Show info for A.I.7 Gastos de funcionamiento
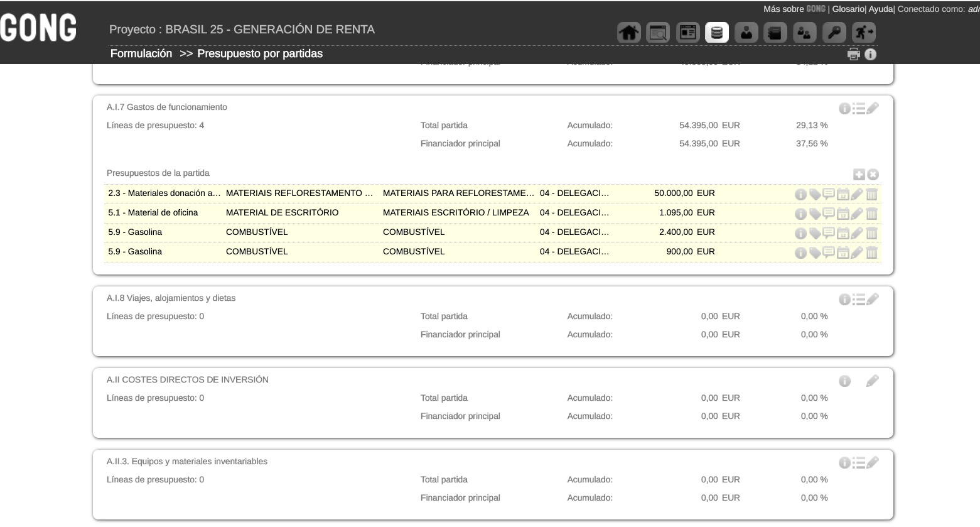Image resolution: width=980 pixels, height=527 pixels. click(844, 109)
